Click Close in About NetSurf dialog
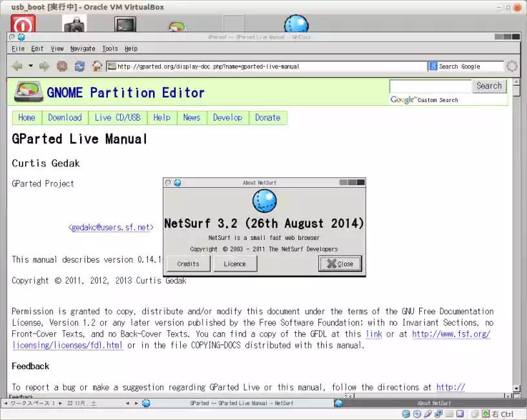The height and width of the screenshot is (420, 527). coord(340,264)
